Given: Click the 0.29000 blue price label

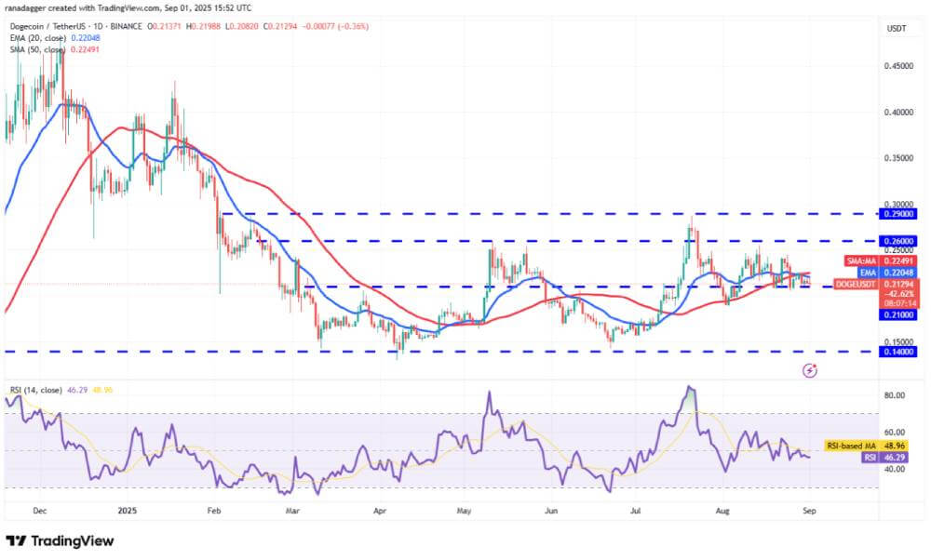Looking at the screenshot, I should coord(899,214).
